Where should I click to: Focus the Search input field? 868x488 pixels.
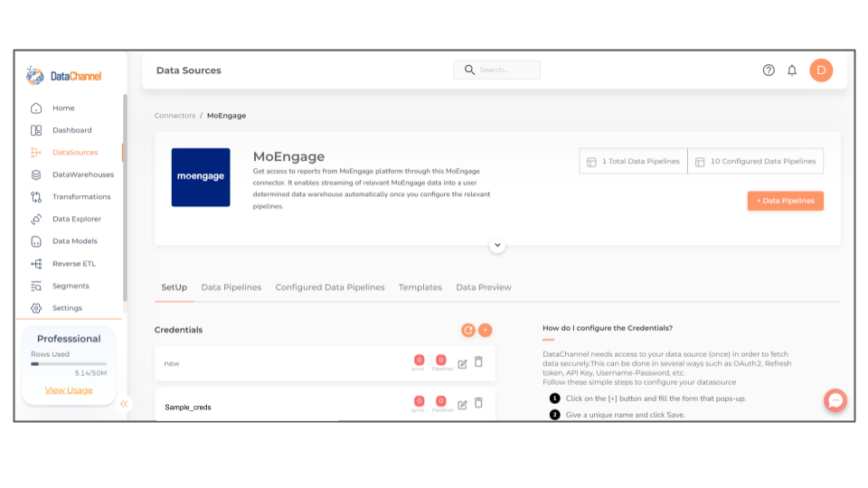496,70
